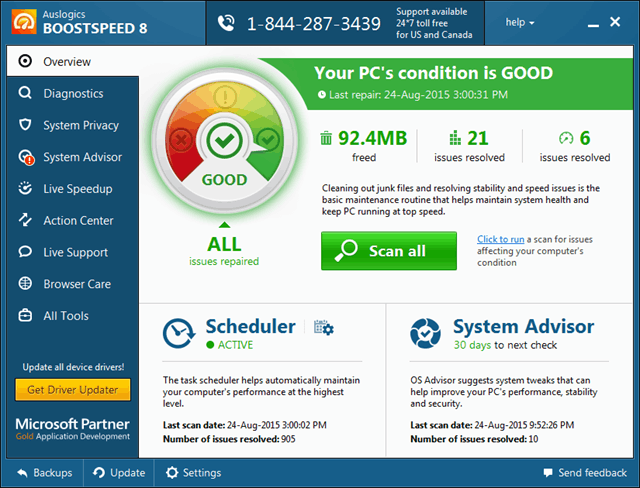Click the Live Support chat bubble icon
Viewport: 640px width, 488px height.
point(25,251)
